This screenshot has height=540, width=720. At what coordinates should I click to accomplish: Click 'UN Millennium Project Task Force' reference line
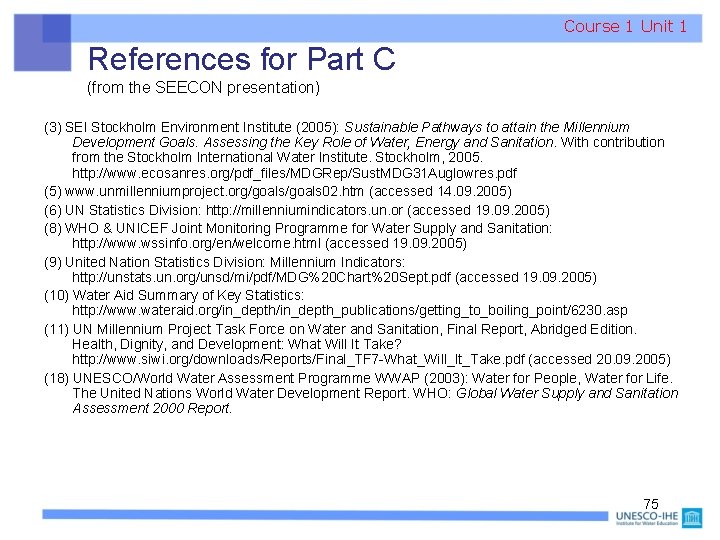340,329
